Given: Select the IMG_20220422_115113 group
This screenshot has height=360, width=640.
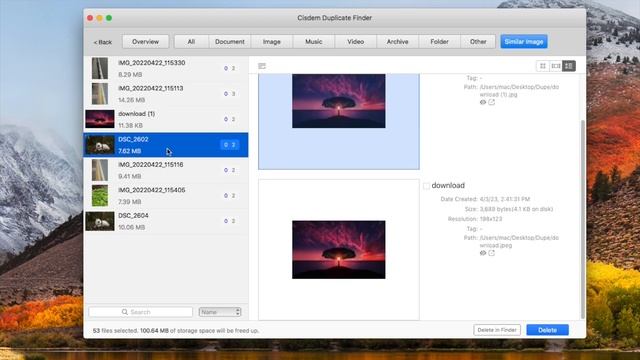Looking at the screenshot, I should coord(166,94).
